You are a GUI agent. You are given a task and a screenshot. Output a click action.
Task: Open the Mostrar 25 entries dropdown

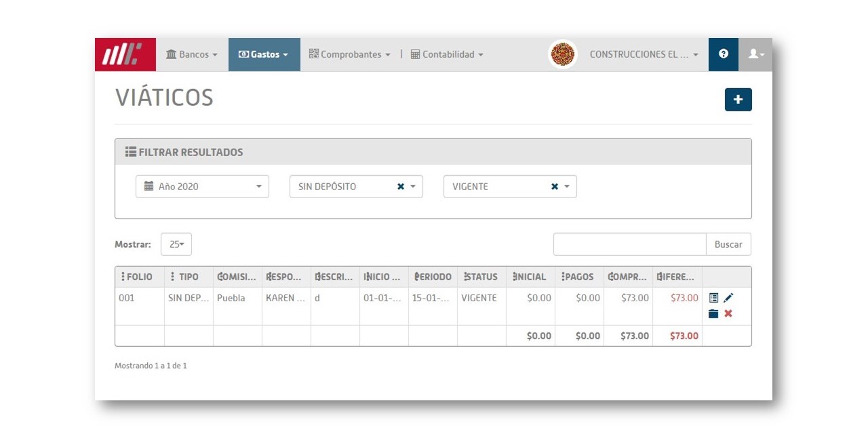(x=176, y=244)
